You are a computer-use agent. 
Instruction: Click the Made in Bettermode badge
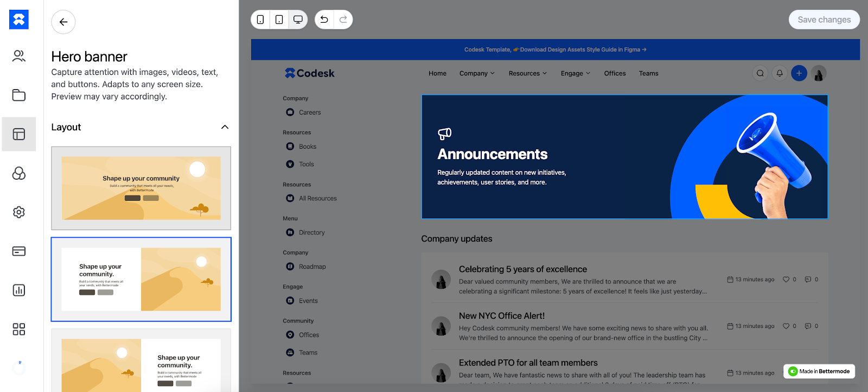(819, 371)
